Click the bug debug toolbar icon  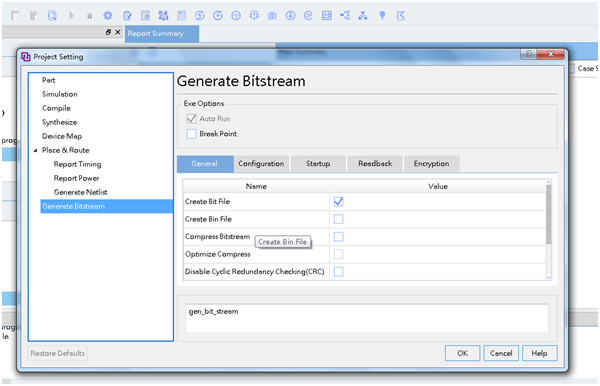click(272, 16)
